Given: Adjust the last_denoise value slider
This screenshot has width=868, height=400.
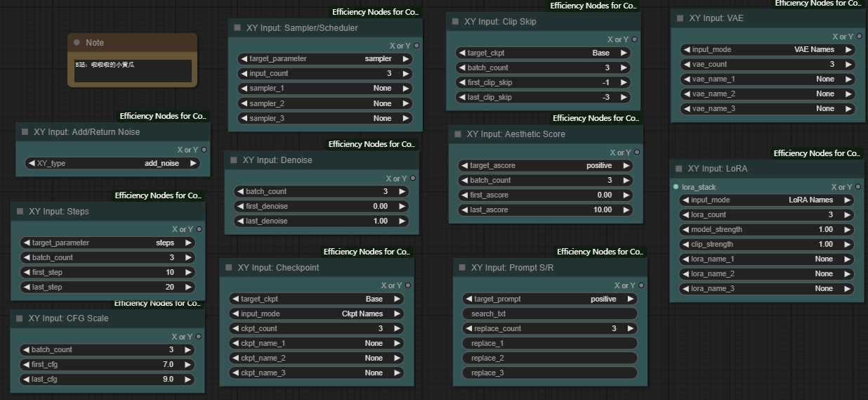Looking at the screenshot, I should pyautogui.click(x=321, y=221).
